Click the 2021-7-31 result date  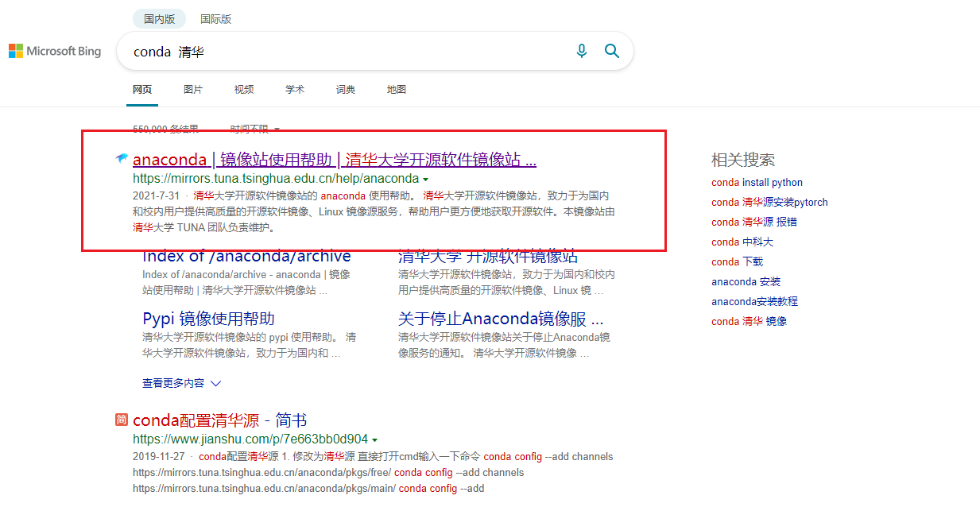pos(156,195)
